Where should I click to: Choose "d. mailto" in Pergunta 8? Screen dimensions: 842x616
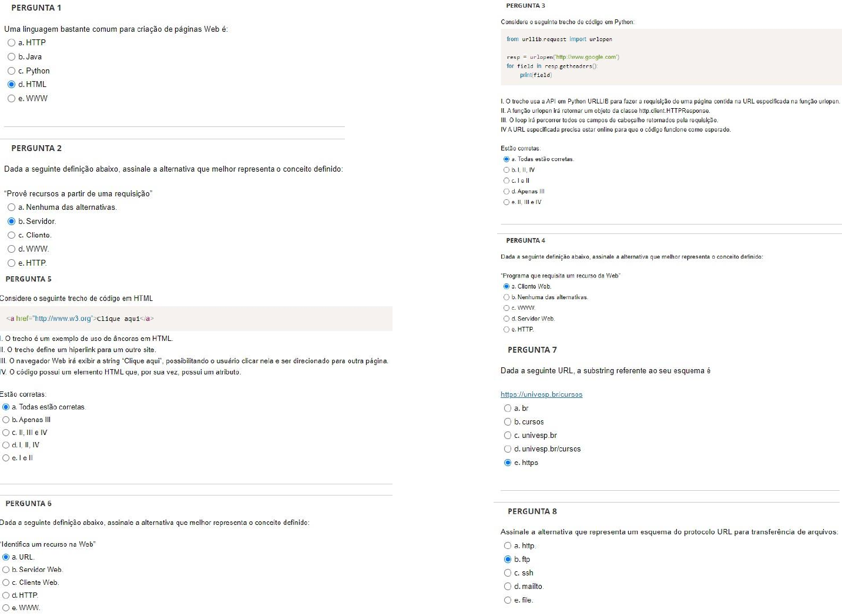[508, 587]
